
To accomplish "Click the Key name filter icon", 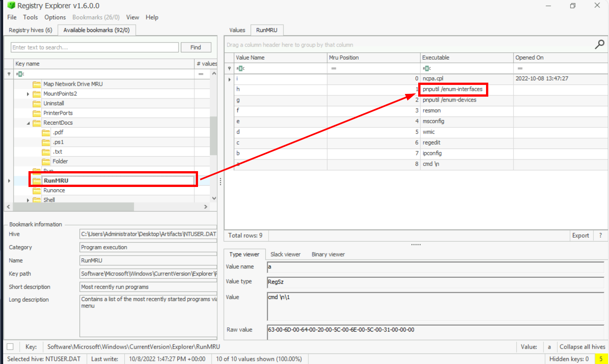I will [20, 74].
